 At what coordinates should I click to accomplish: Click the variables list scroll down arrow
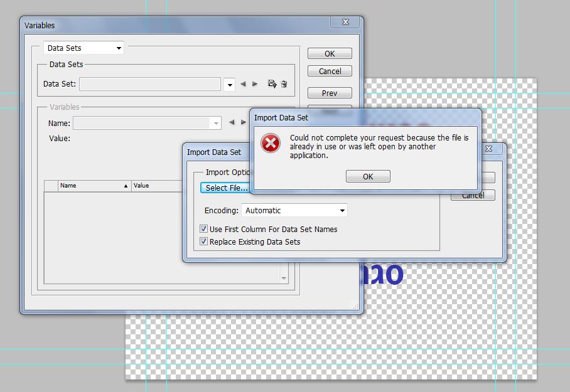[284, 278]
